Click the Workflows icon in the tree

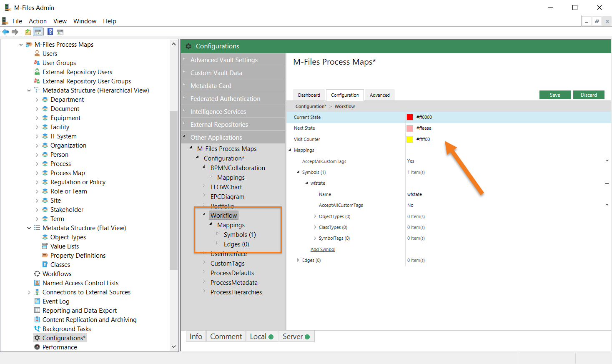[x=37, y=274]
